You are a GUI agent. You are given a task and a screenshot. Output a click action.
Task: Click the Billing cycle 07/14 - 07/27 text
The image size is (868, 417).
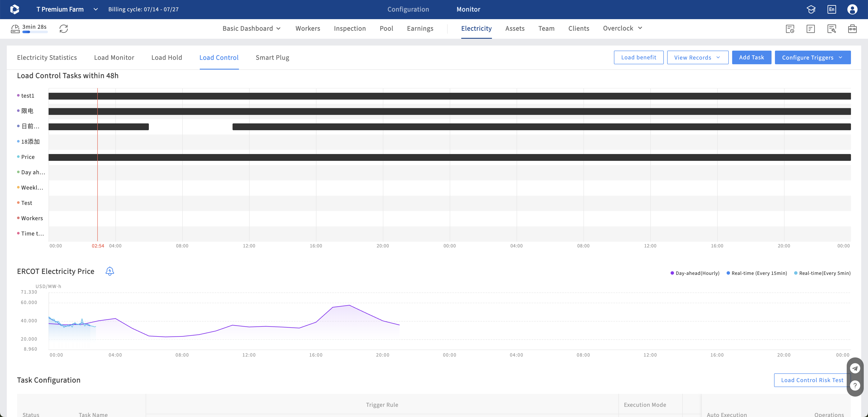[x=143, y=9]
